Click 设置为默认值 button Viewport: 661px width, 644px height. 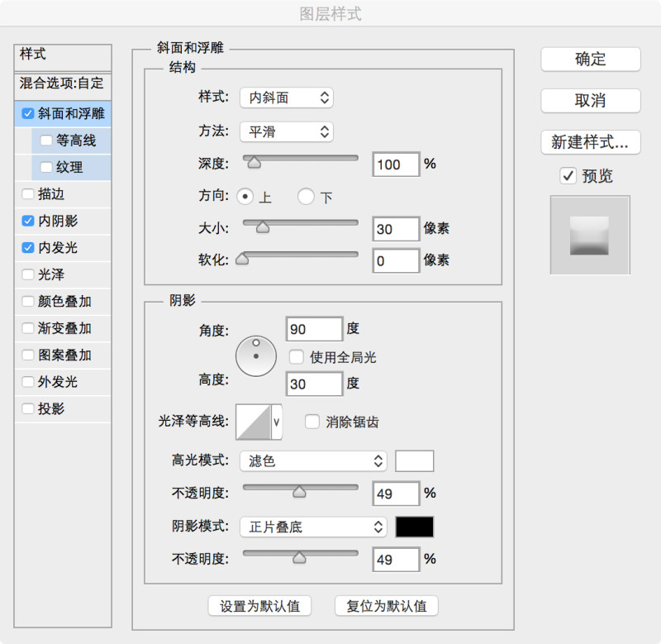(259, 606)
